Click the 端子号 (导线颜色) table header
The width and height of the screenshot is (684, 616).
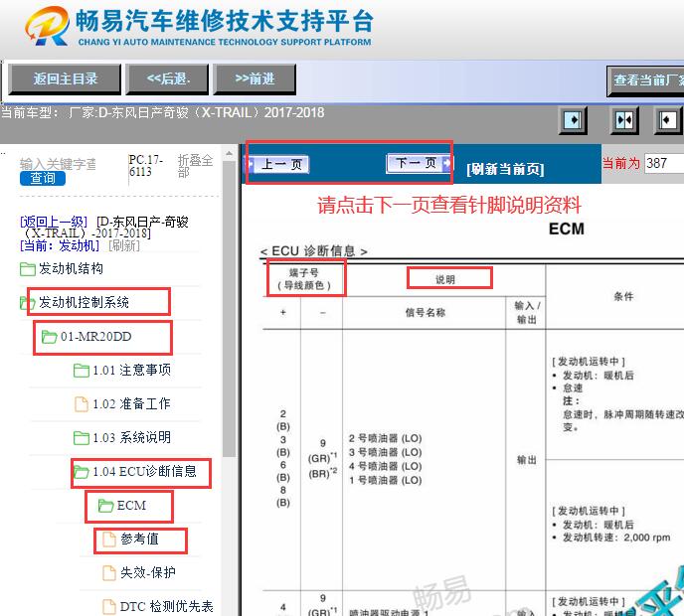[304, 279]
